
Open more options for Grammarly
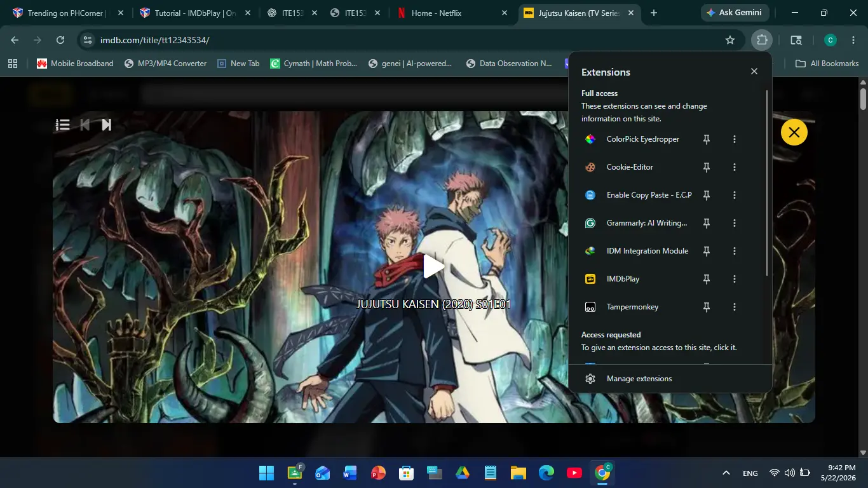click(x=735, y=223)
